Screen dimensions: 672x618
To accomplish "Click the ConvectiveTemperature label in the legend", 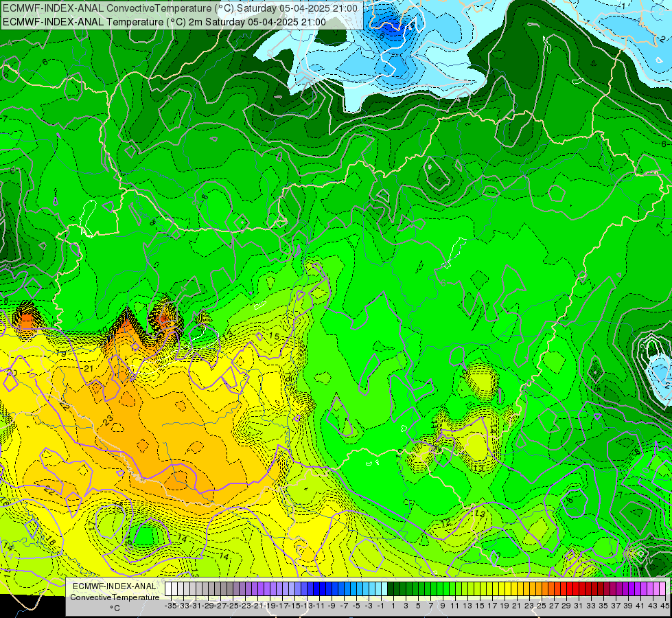I will tap(115, 597).
